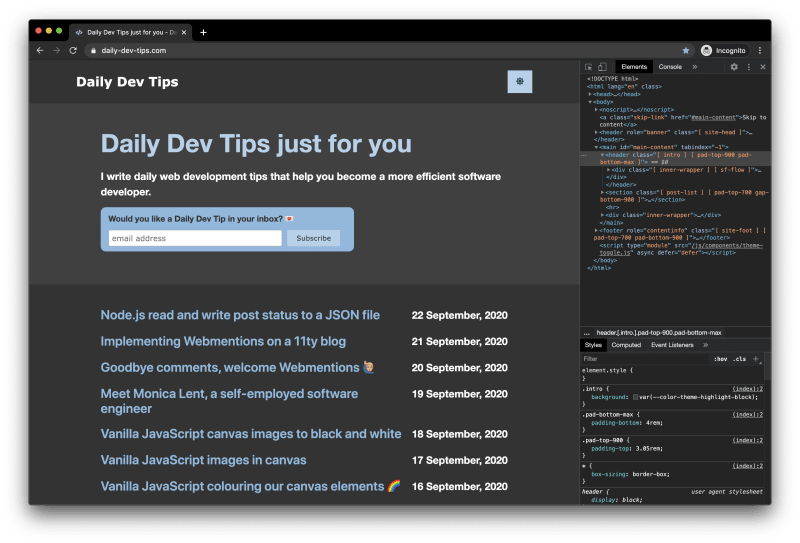Toggle the .cls class editor button
This screenshot has width=800, height=543.
pos(739,359)
